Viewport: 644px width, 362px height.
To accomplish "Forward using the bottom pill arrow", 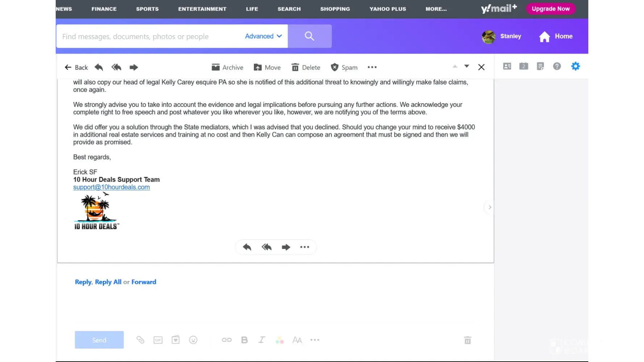I will (x=286, y=247).
